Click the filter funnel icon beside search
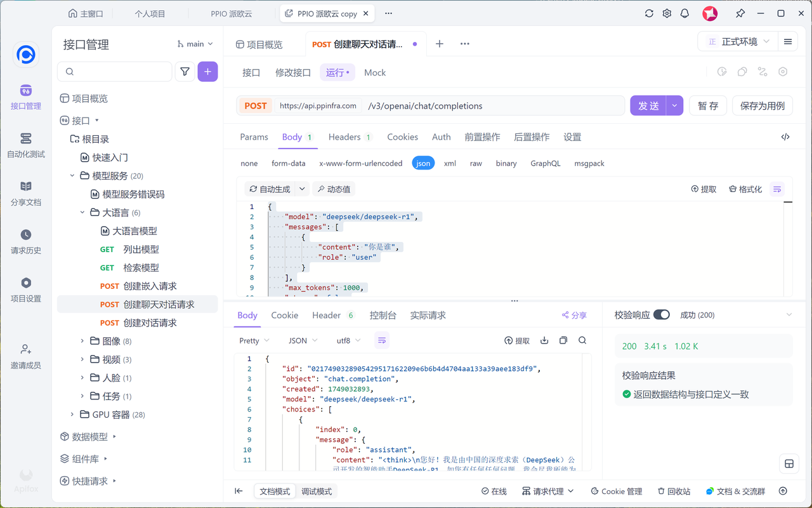This screenshot has width=812, height=508. coord(185,72)
